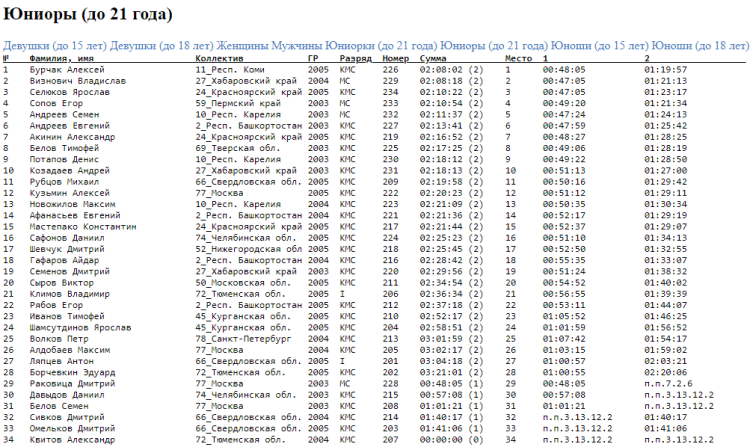Select the Юниорки (до 21 года) link

click(x=382, y=46)
